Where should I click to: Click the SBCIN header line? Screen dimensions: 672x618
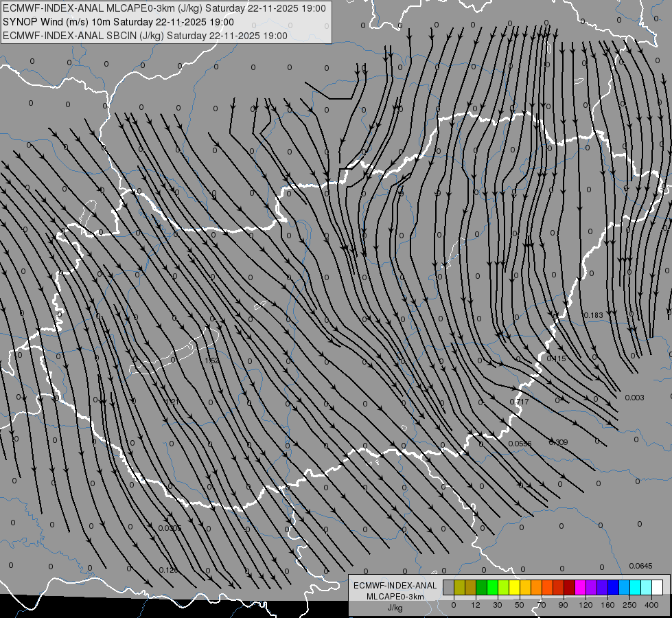tap(145, 36)
